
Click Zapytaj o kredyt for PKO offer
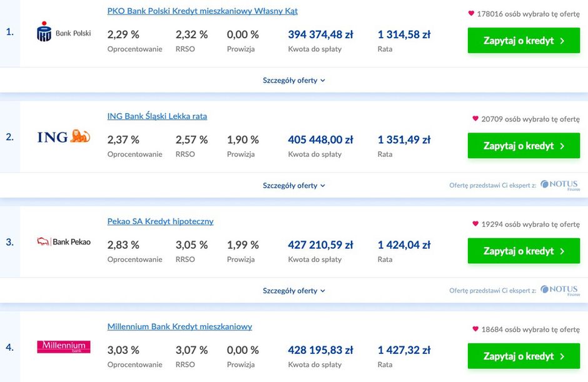point(524,40)
